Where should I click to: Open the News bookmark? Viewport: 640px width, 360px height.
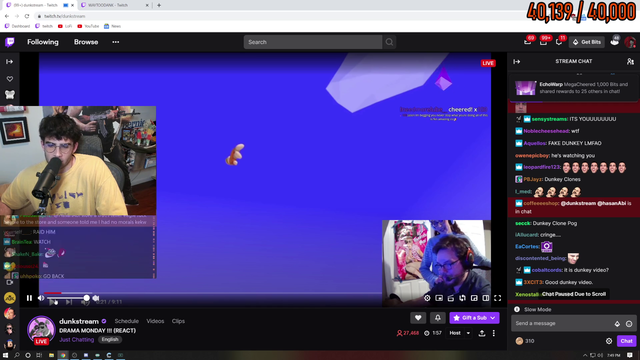click(113, 26)
